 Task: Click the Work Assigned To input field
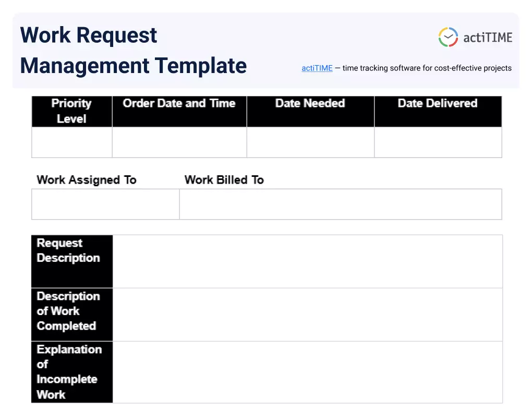[105, 204]
